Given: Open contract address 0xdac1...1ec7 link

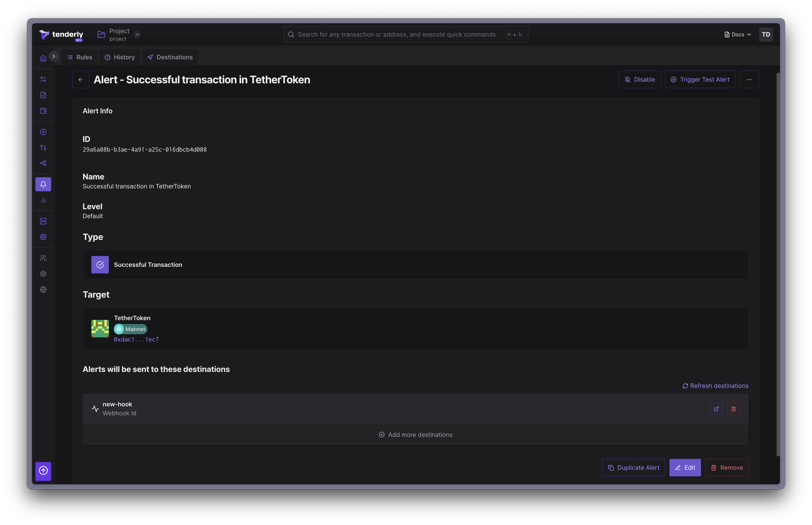Looking at the screenshot, I should (x=136, y=340).
